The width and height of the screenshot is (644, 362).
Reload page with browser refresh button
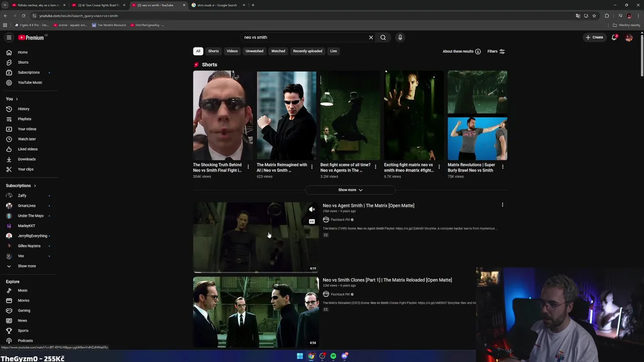pos(23,16)
